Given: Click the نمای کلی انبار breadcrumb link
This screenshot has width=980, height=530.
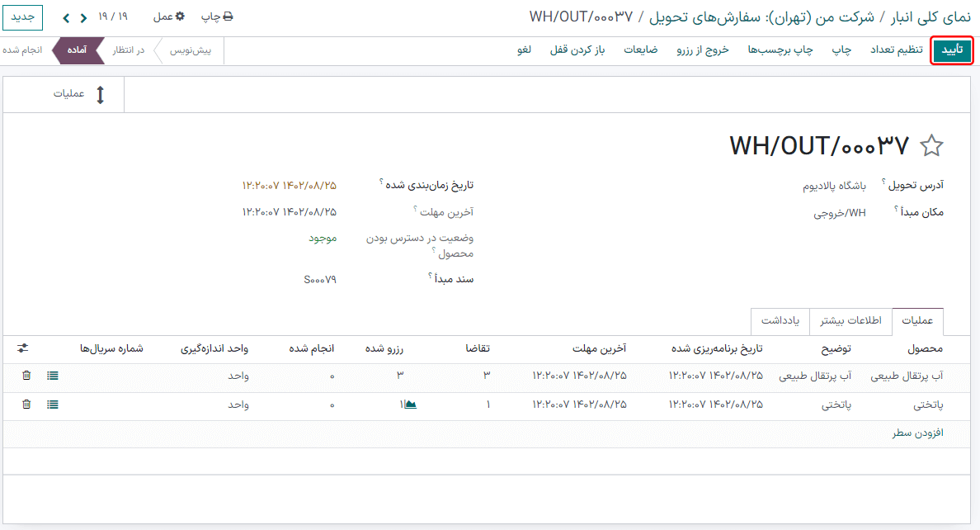Looking at the screenshot, I should [x=931, y=17].
